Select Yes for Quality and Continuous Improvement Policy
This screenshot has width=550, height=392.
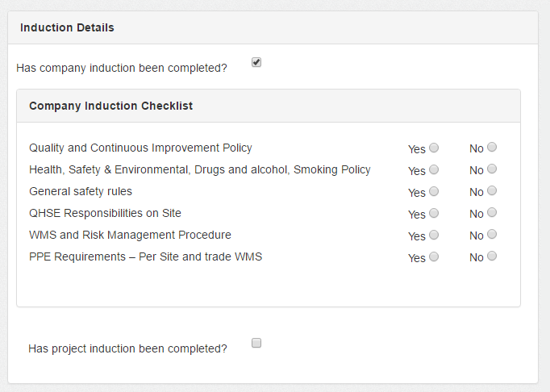tap(434, 148)
